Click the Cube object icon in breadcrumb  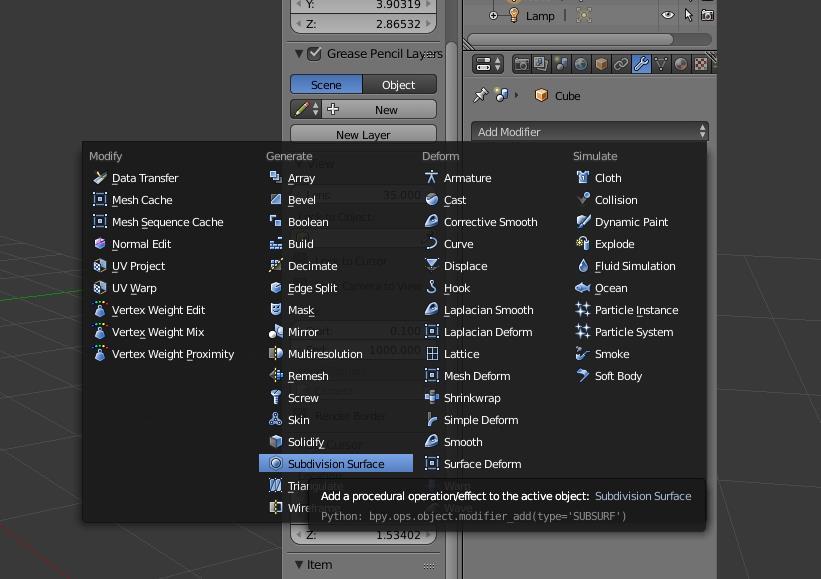pyautogui.click(x=541, y=95)
